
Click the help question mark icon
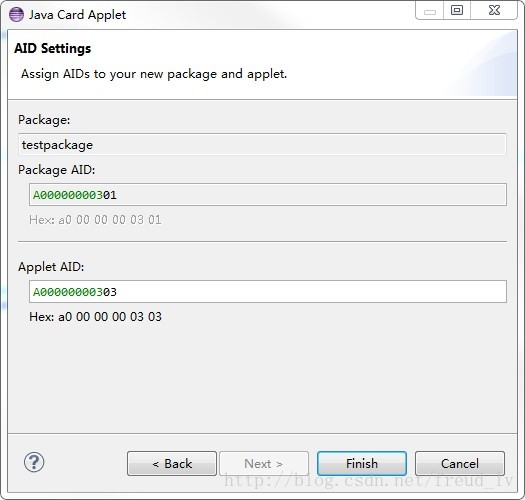[34, 462]
